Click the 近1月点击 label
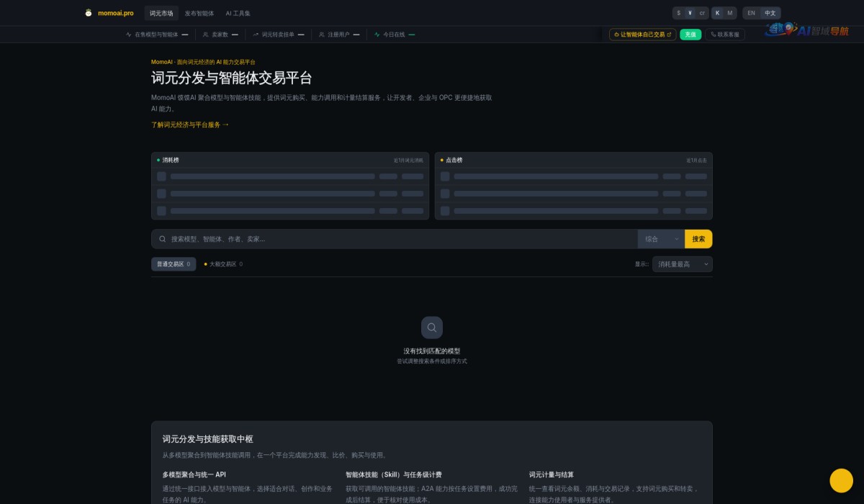 point(696,160)
